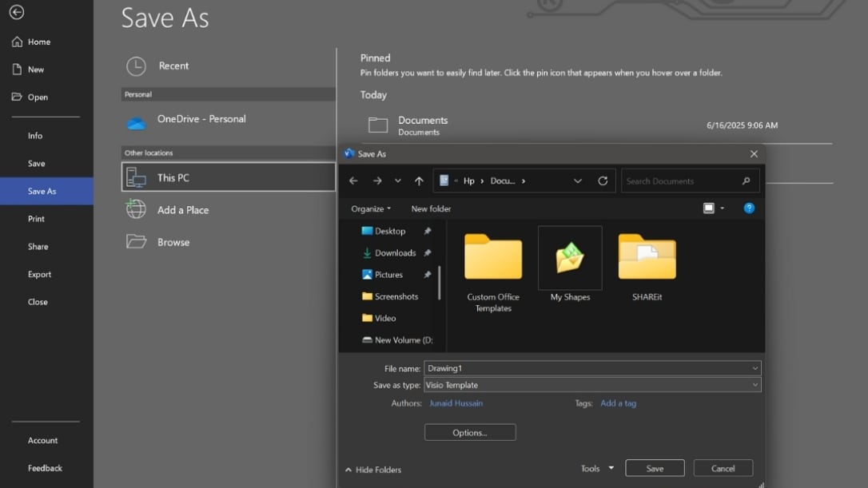Image resolution: width=868 pixels, height=488 pixels.
Task: Select the My Shapes folder
Action: [570, 264]
